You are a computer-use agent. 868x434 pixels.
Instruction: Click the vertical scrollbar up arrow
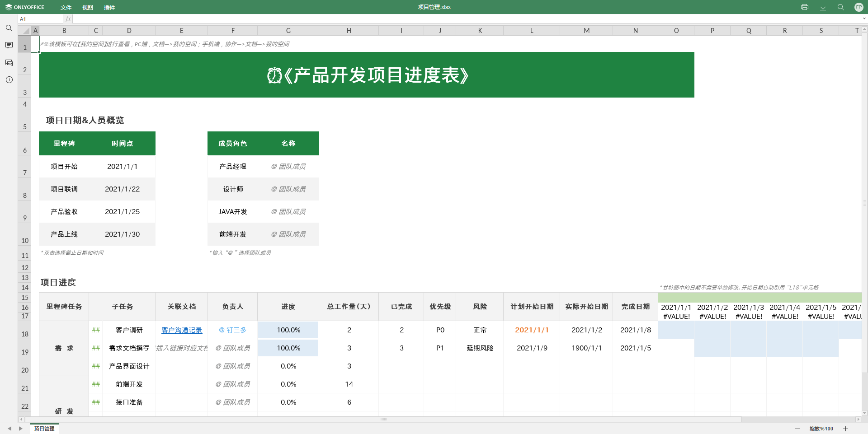coord(864,29)
